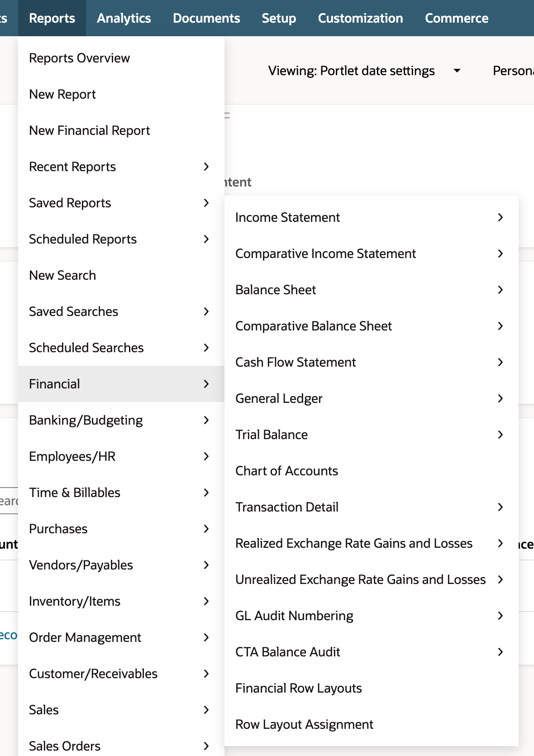This screenshot has width=534, height=756.
Task: Expand Cash Flow Statement chevron
Action: pos(501,362)
